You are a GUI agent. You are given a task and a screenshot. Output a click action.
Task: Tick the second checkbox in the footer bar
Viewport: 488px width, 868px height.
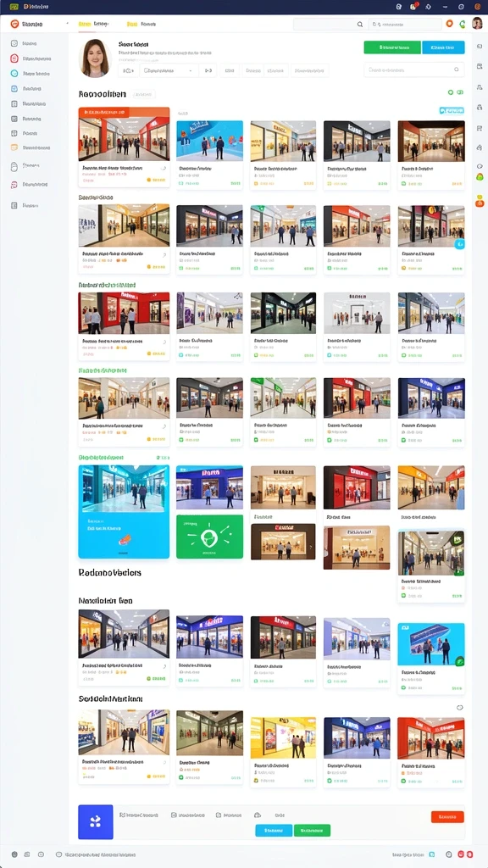[x=174, y=815]
